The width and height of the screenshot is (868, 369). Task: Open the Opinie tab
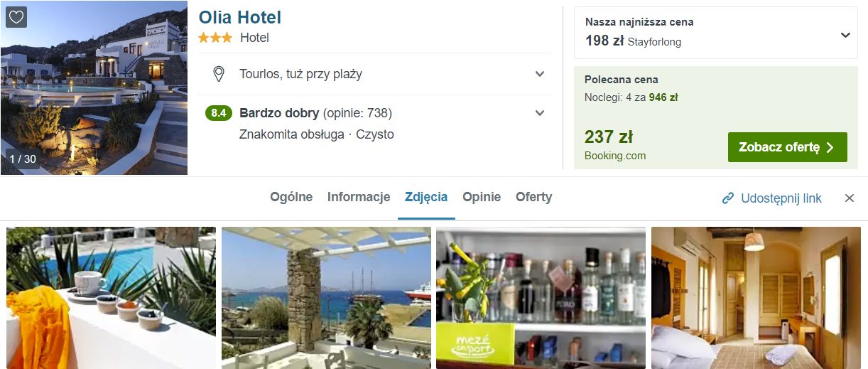[x=482, y=197]
